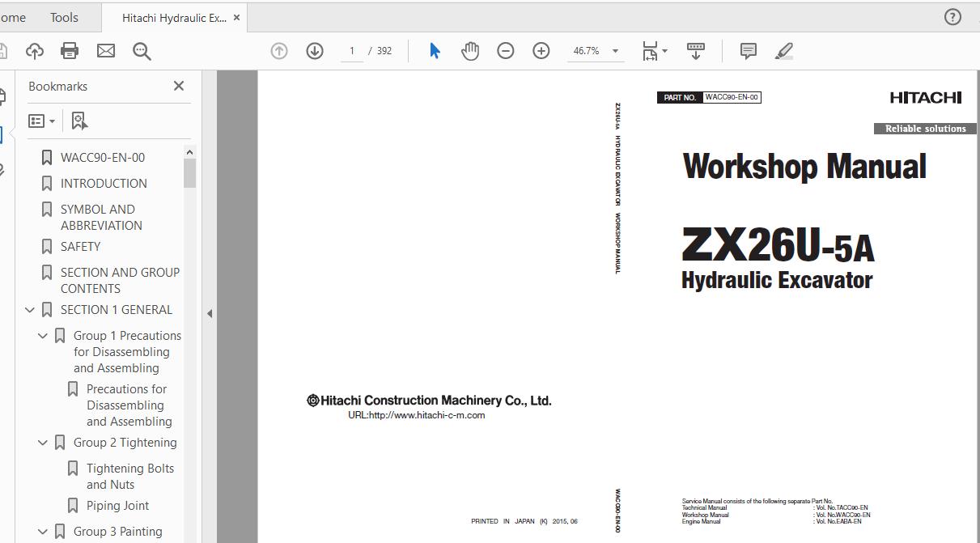Select the highlight text pen tool
The image size is (980, 543).
point(783,51)
